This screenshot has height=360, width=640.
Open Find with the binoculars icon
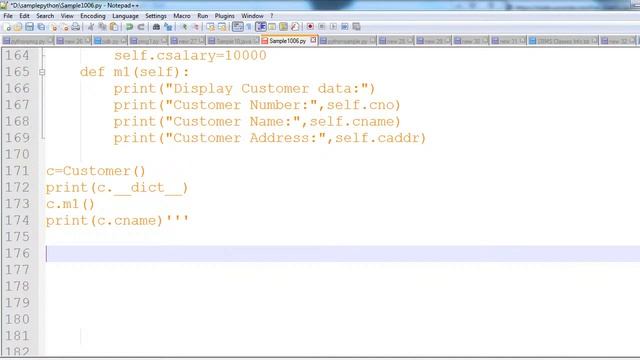pyautogui.click(x=156, y=27)
